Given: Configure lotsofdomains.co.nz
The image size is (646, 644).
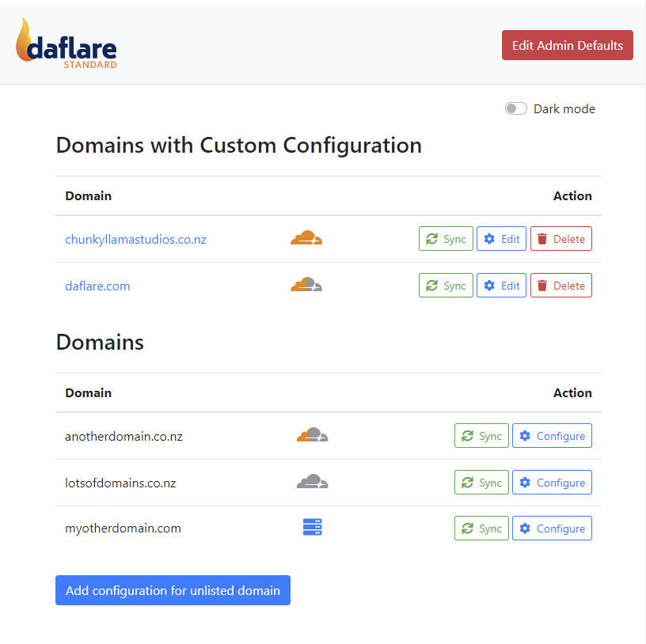Looking at the screenshot, I should [552, 482].
